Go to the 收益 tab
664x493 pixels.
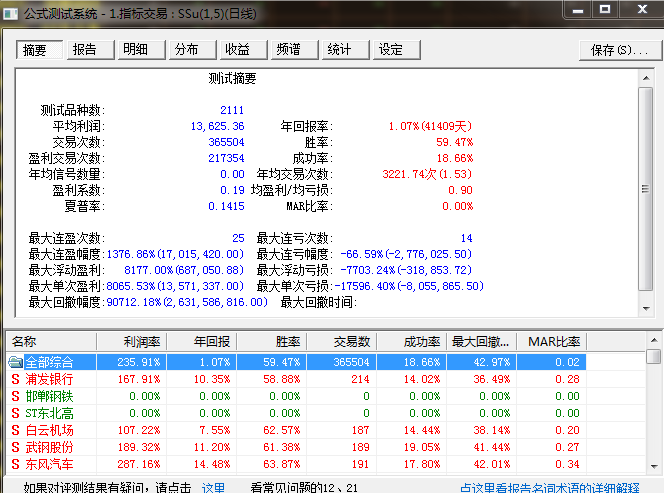coord(237,50)
